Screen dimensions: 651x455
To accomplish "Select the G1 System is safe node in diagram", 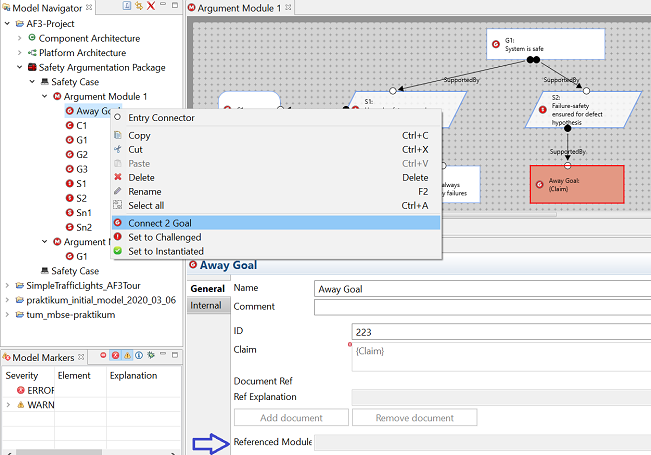I will (546, 44).
